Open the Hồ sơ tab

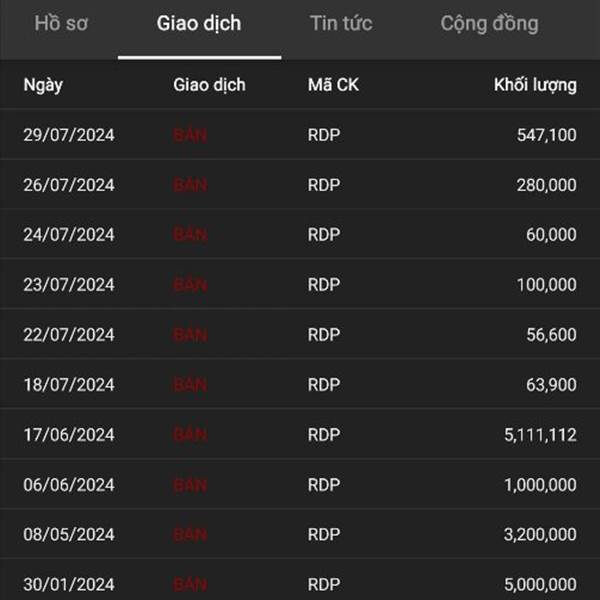(61, 24)
